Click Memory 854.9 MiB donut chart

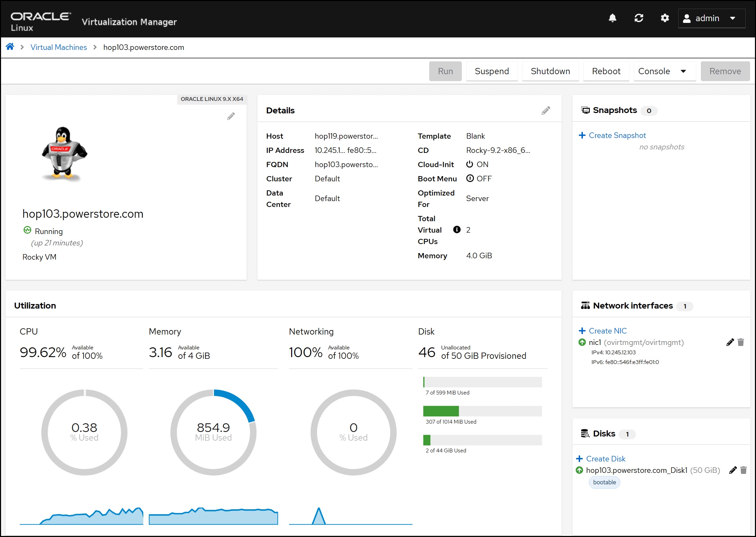coord(213,432)
